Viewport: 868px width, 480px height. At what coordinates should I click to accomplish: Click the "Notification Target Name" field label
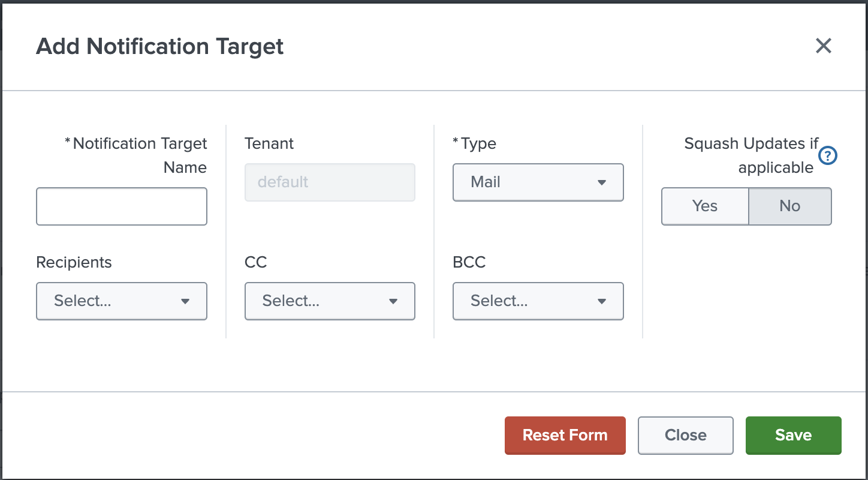tap(139, 155)
